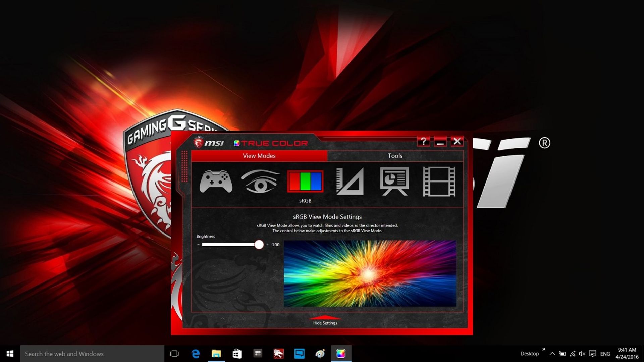Image resolution: width=644 pixels, height=362 pixels.
Task: Click the True Color title logo
Action: pyautogui.click(x=271, y=143)
